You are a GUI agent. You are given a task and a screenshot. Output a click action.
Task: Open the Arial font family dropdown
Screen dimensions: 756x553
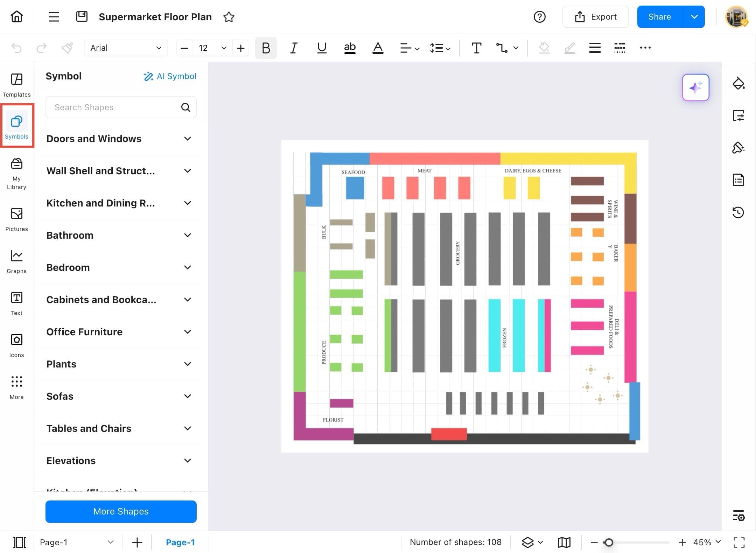pyautogui.click(x=126, y=48)
